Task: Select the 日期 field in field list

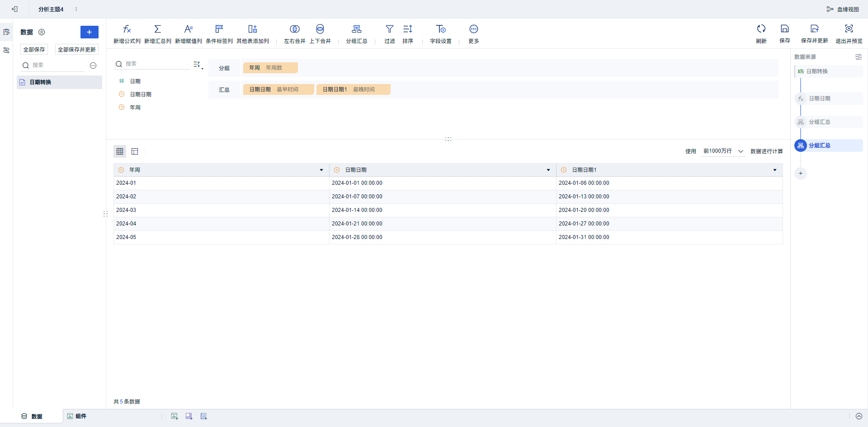Action: [135, 81]
